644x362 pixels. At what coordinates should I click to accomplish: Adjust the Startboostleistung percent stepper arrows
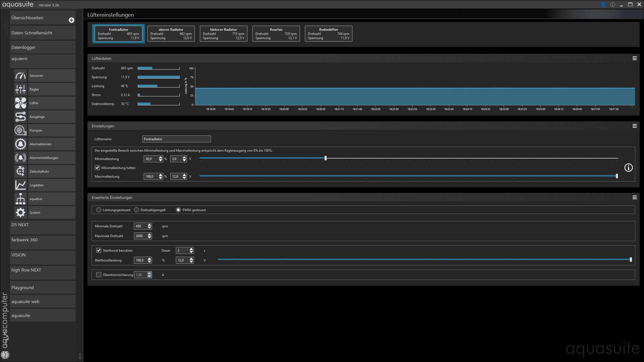click(x=150, y=260)
